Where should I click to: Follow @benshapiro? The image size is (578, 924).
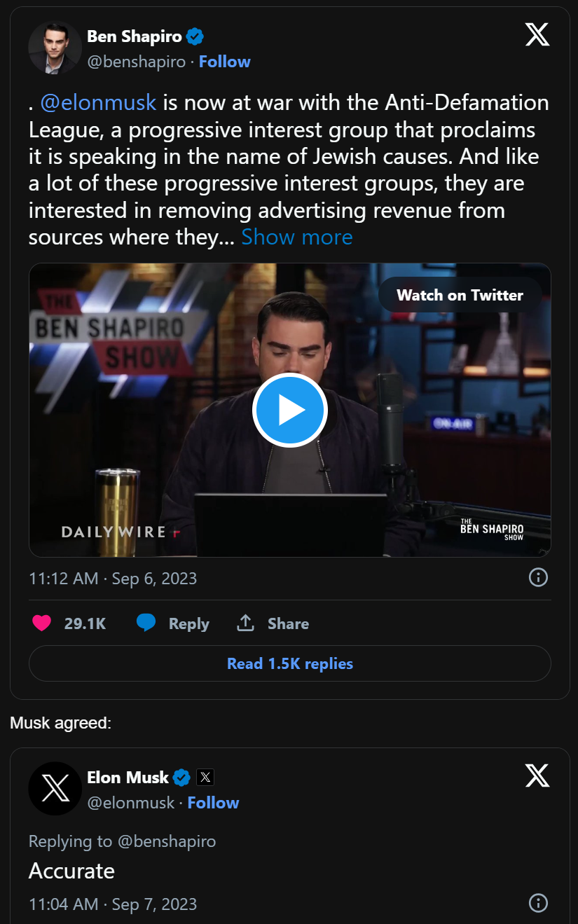click(x=225, y=62)
